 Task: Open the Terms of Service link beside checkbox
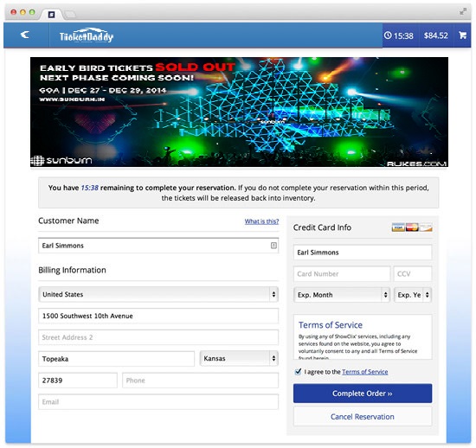pyautogui.click(x=365, y=372)
